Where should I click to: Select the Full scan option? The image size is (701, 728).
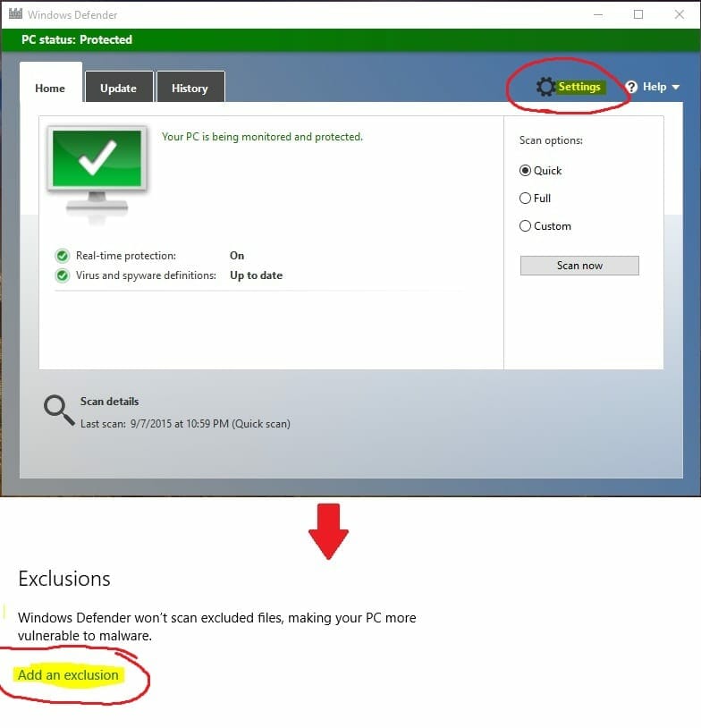[526, 199]
